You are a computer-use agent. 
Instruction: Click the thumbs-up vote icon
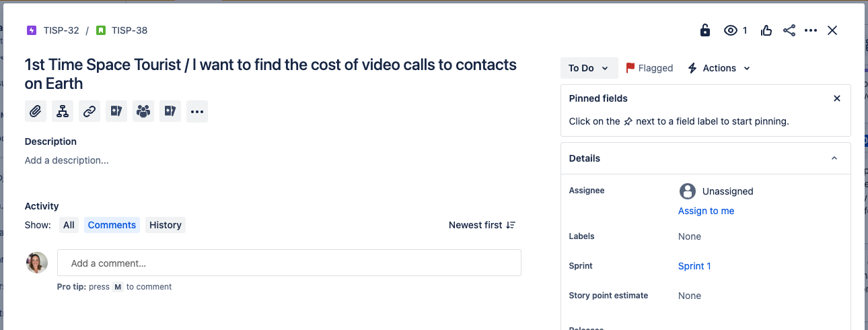coord(766,30)
